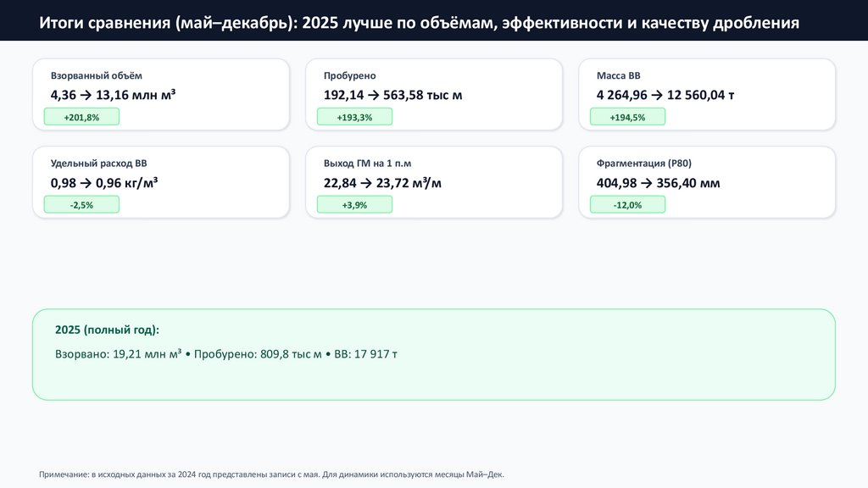Click the +194,5% green badge
The width and height of the screenshot is (868, 488).
click(x=627, y=117)
